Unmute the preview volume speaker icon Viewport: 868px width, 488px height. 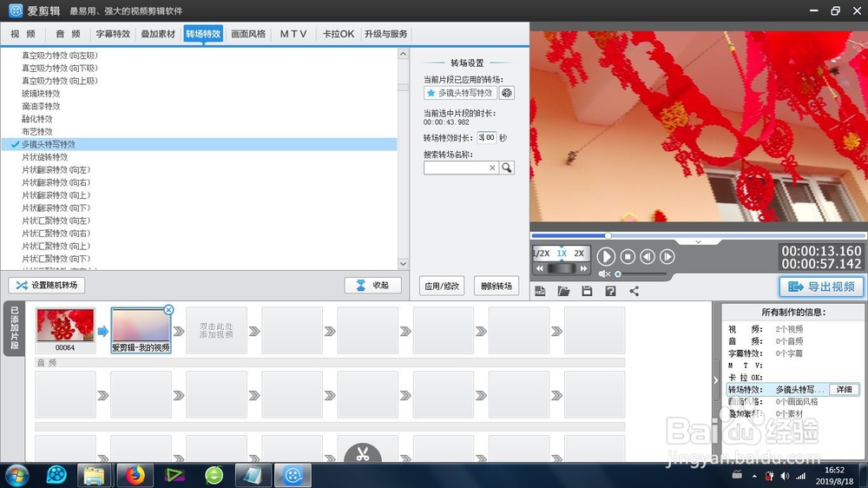point(604,274)
